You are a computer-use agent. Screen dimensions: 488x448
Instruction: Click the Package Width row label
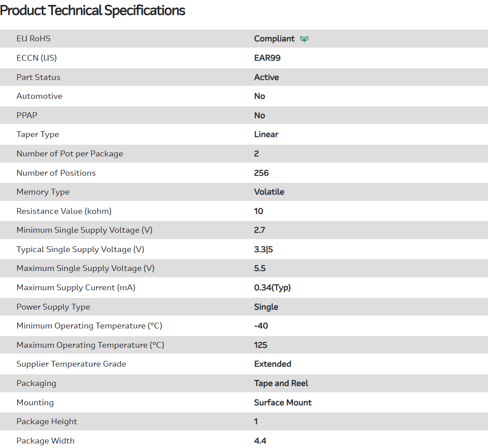tap(45, 441)
